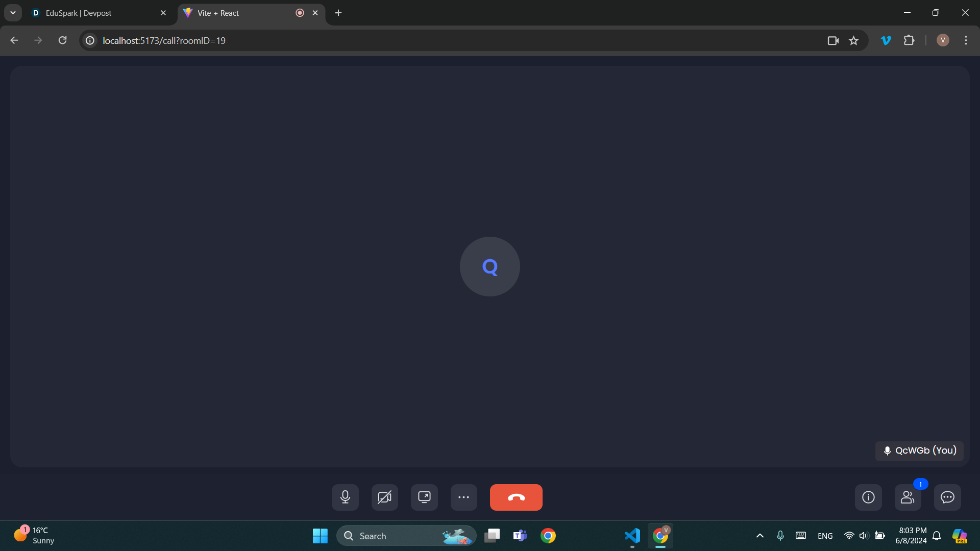Open the more options menu (three dots)
The width and height of the screenshot is (980, 551).
(463, 497)
